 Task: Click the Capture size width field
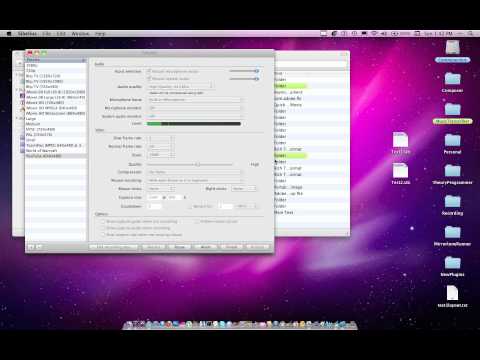154,197
